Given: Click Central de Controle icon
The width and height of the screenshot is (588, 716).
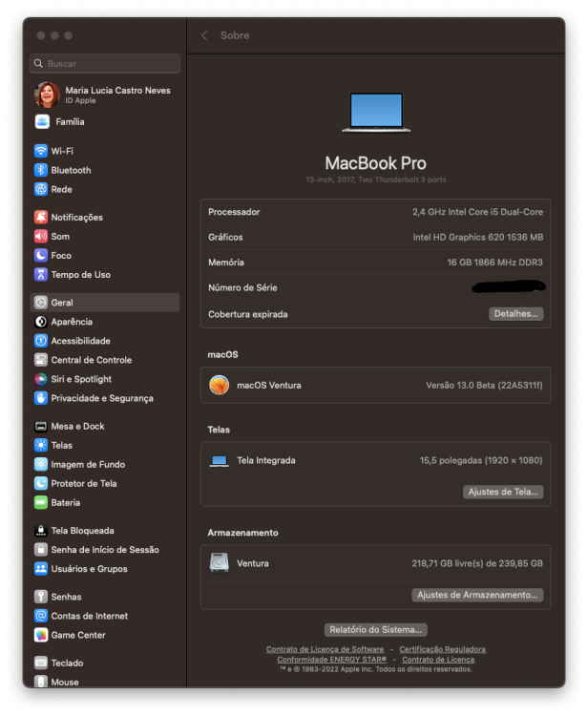Looking at the screenshot, I should [x=41, y=360].
